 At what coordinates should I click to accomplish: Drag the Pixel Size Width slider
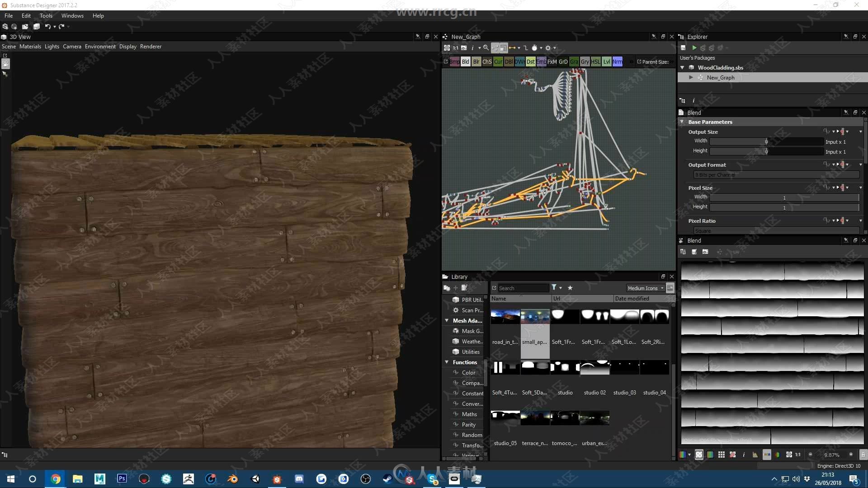point(784,197)
